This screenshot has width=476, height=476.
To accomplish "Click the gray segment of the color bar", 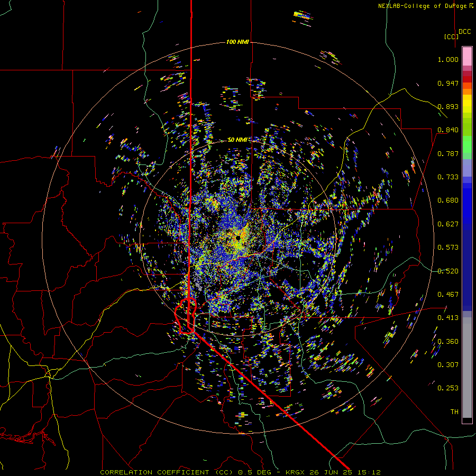I will point(467,368).
